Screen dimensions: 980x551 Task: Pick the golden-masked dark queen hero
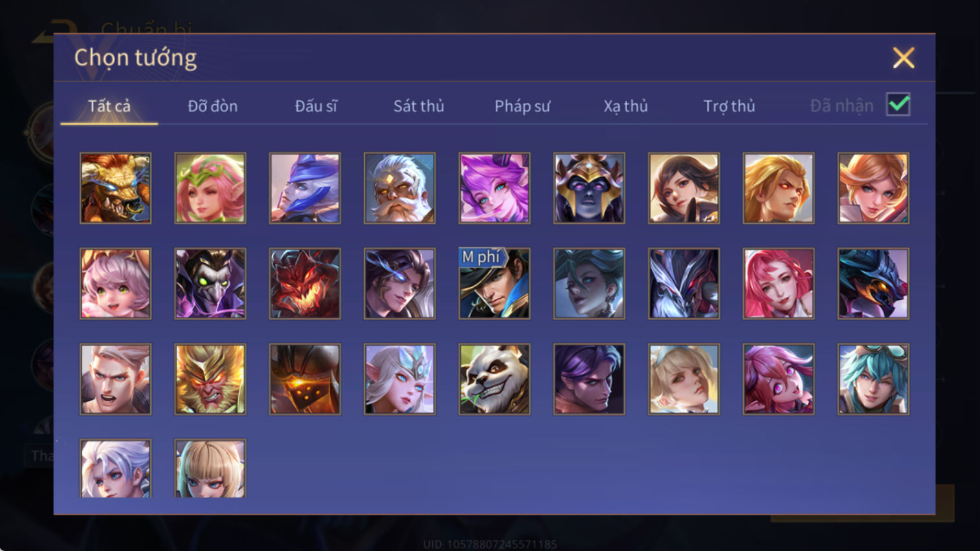[589, 188]
